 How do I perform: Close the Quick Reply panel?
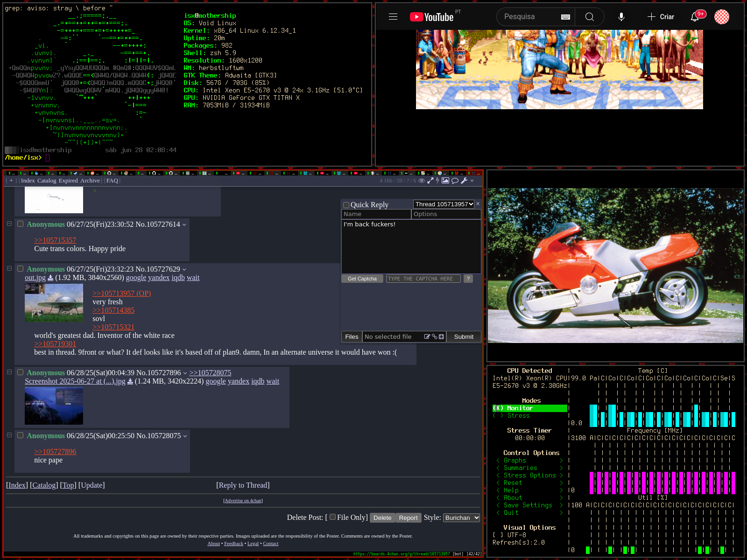(x=478, y=204)
